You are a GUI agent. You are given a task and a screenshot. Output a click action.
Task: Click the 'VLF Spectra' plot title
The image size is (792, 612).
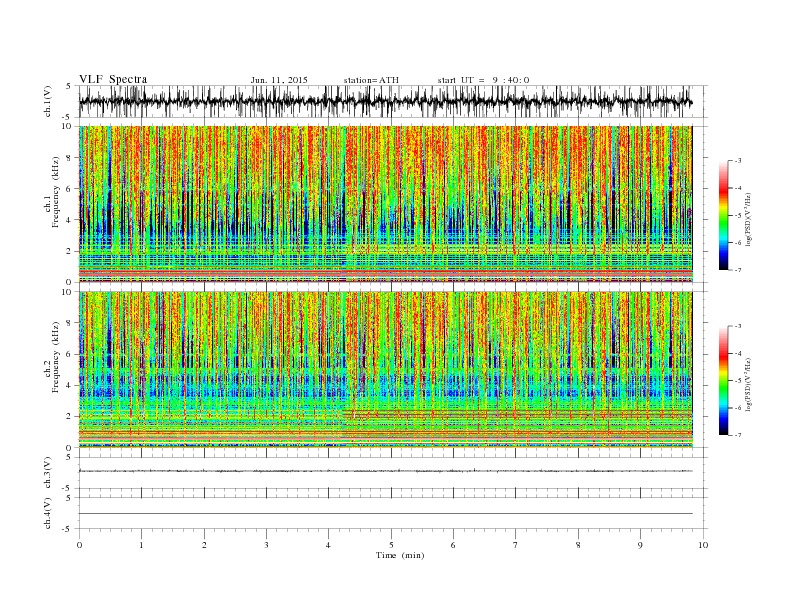113,79
